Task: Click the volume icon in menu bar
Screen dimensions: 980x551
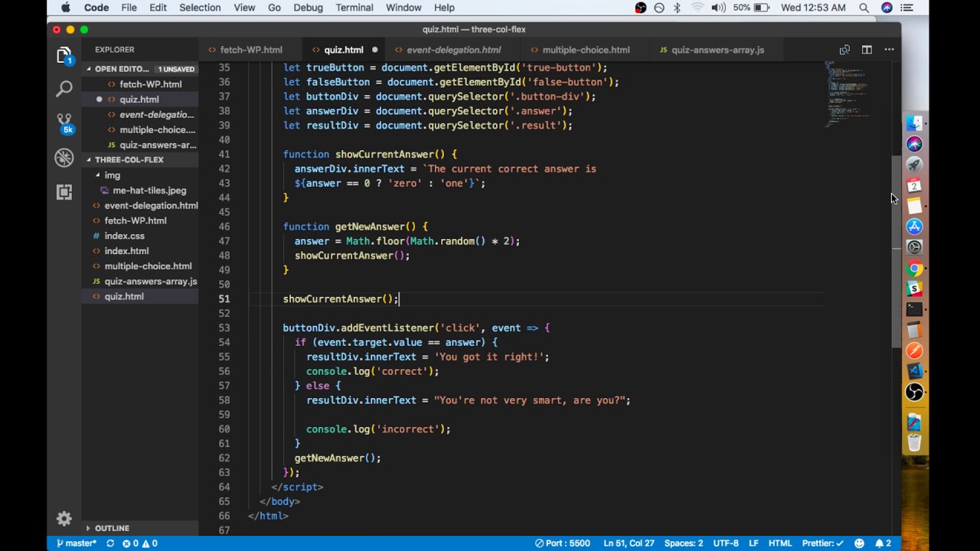Action: point(718,8)
